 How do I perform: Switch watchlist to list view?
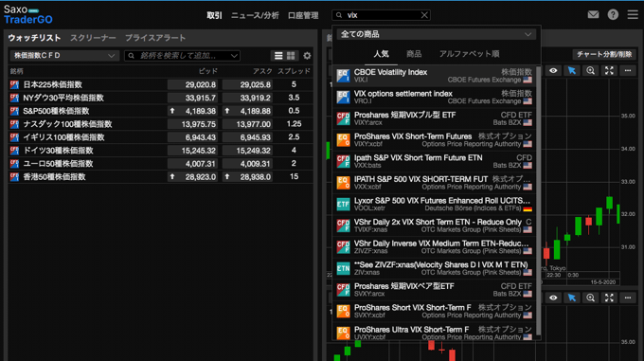(x=278, y=56)
